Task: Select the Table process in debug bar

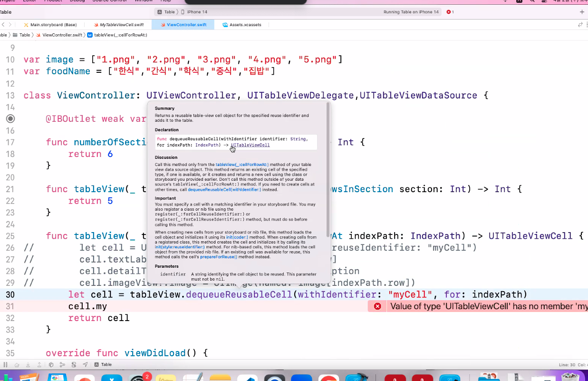Action: click(x=103, y=365)
